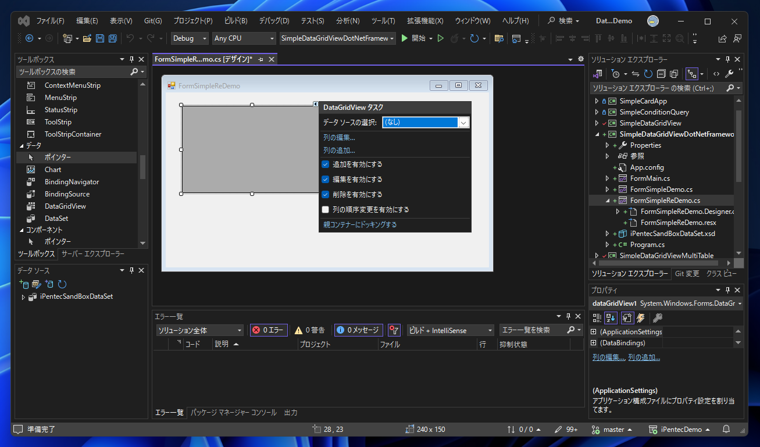Collapse the FormSimpleReDemo.cs tree node
Screen dimensions: 760x447
pyautogui.click(x=607, y=200)
